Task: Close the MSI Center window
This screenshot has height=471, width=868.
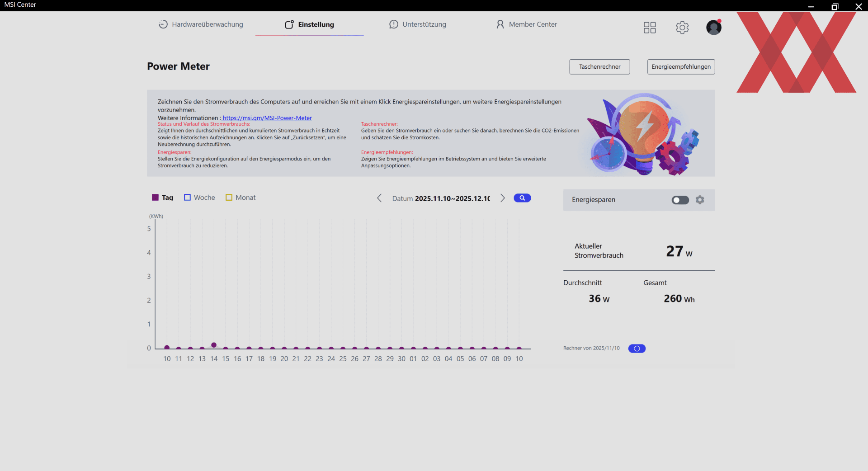Action: click(x=859, y=6)
